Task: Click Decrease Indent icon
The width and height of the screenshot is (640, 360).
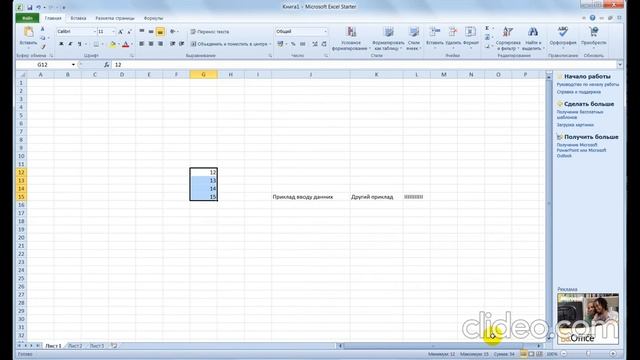Action: click(x=172, y=44)
